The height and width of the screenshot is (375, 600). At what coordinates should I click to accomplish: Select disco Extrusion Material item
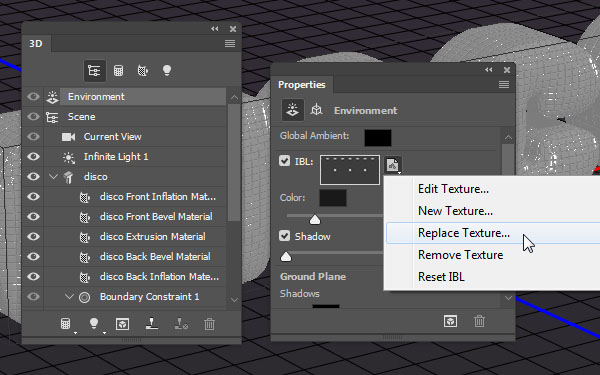153,236
